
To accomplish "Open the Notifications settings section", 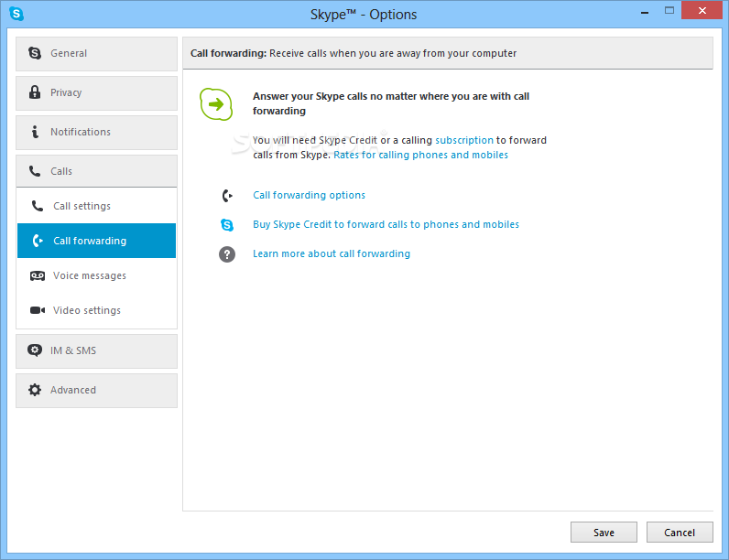I will pos(97,133).
